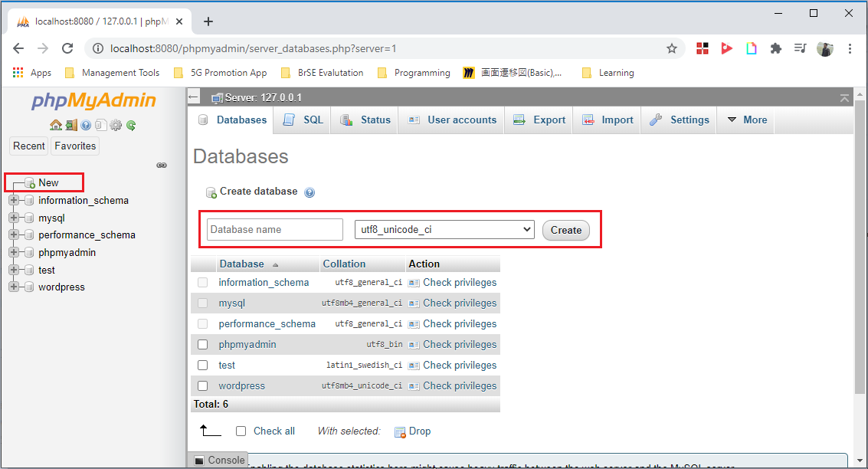Screen dimensions: 868x469
Task: Enable the Check all checkbox
Action: (x=241, y=431)
